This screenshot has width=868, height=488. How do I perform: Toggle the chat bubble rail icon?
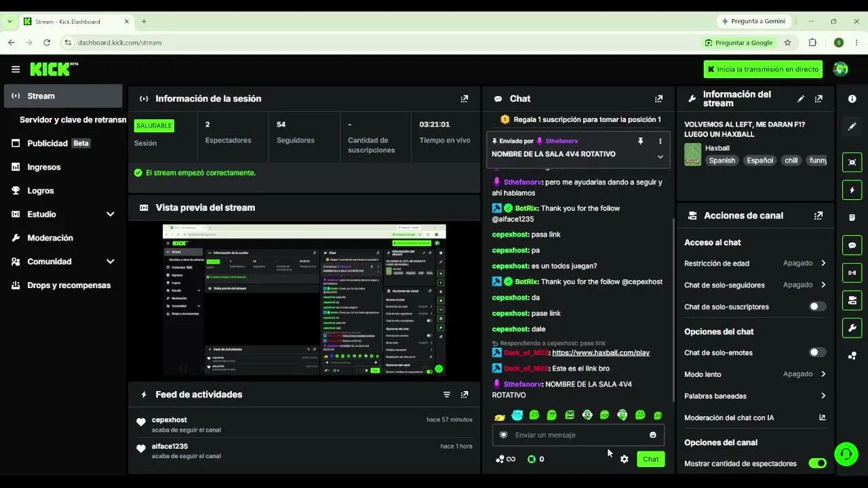pyautogui.click(x=852, y=245)
